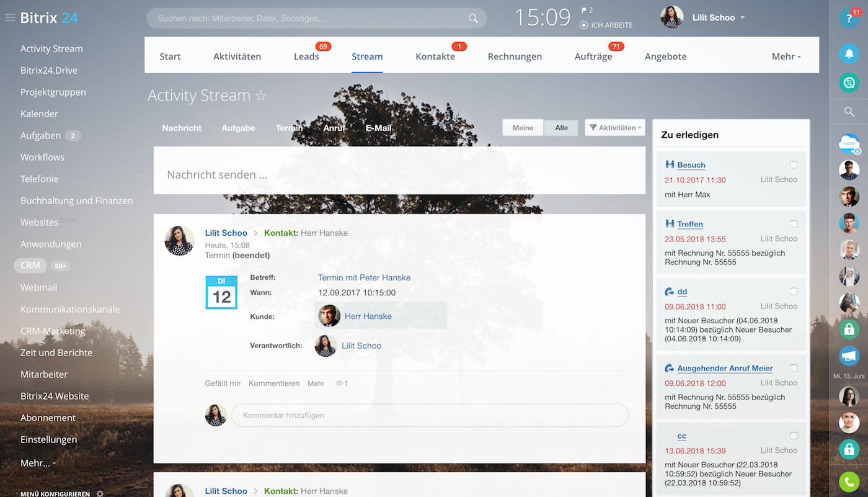Open the first green lock private chat icon
Image resolution: width=868 pixels, height=497 pixels.
coord(849,328)
